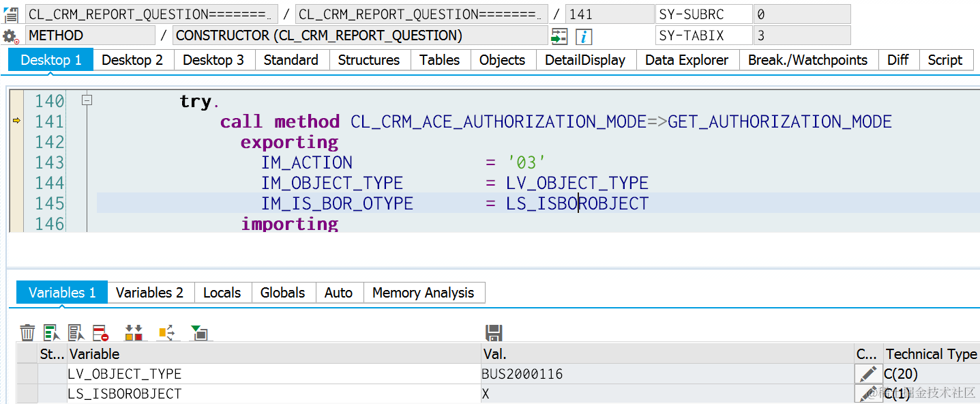980x404 pixels.
Task: Click the Val. column header
Action: (x=668, y=353)
